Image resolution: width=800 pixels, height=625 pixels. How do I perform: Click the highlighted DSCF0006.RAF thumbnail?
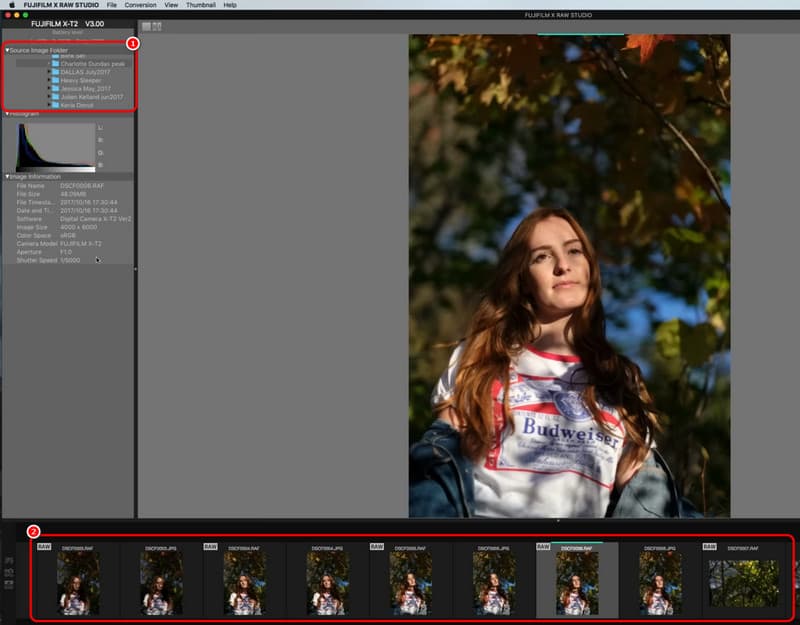[577, 583]
